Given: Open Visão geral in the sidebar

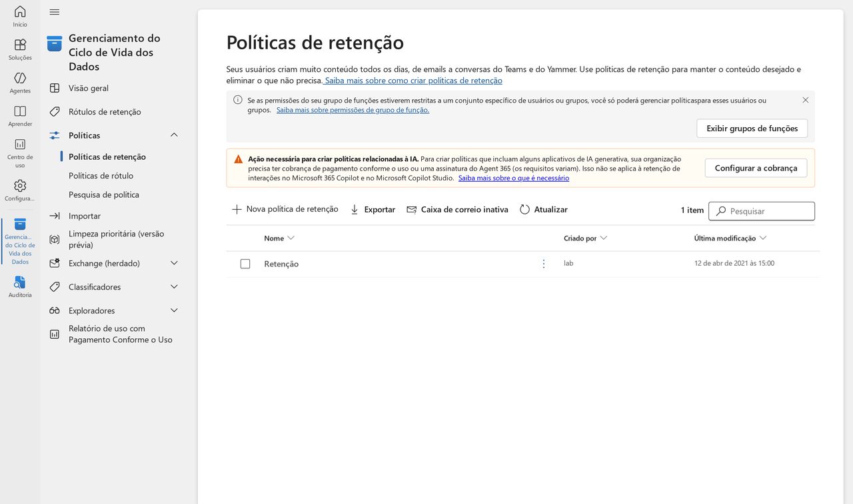Looking at the screenshot, I should (x=89, y=88).
